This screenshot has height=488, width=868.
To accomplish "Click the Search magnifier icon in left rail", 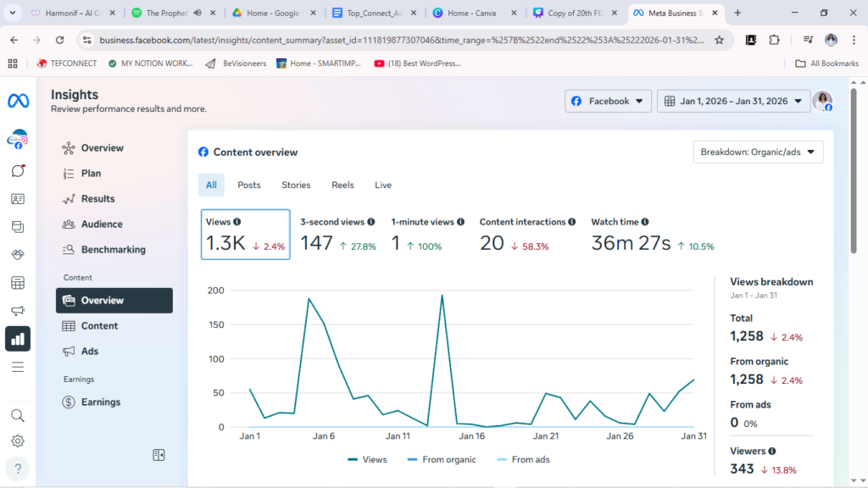I will 18,415.
